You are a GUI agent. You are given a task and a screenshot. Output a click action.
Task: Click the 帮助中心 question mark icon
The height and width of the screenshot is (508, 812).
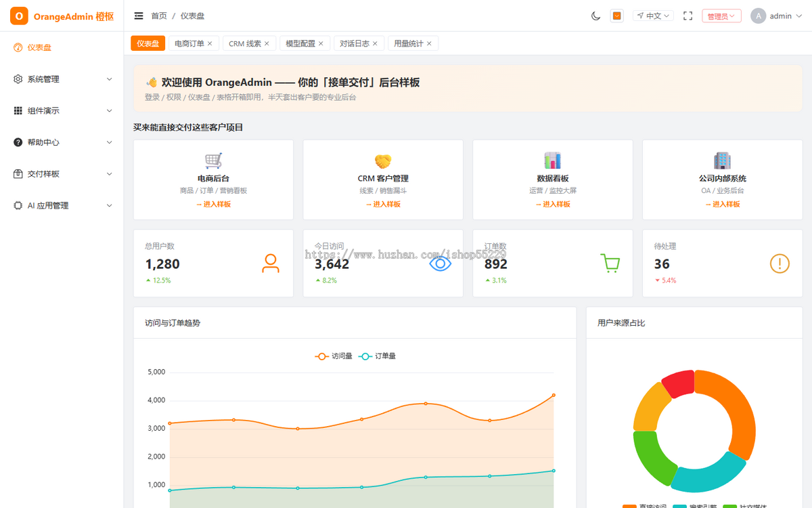coord(18,142)
